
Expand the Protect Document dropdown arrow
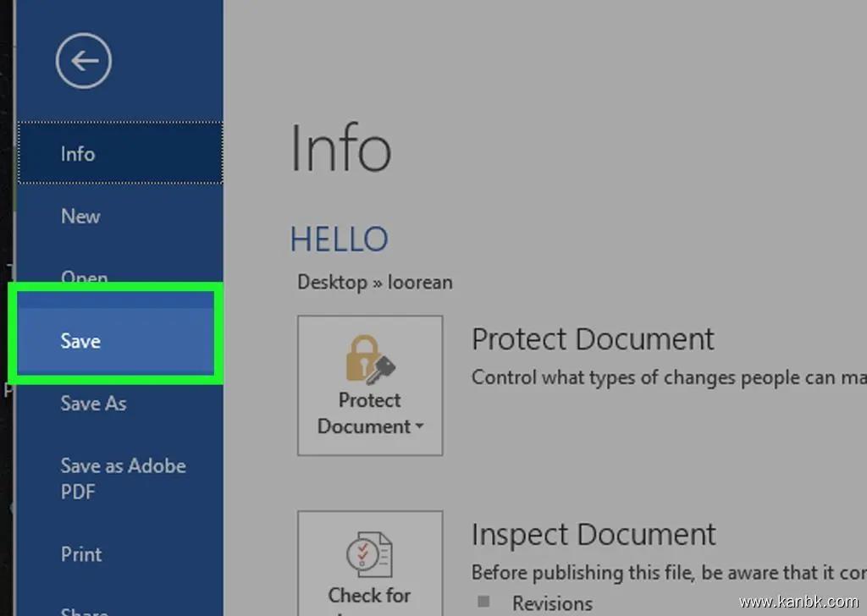click(x=419, y=426)
